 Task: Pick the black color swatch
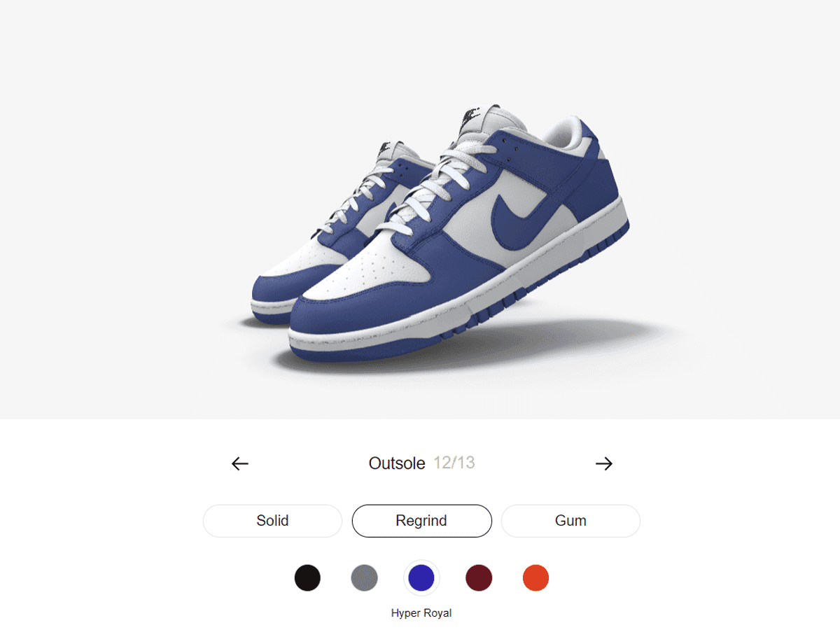pos(307,578)
